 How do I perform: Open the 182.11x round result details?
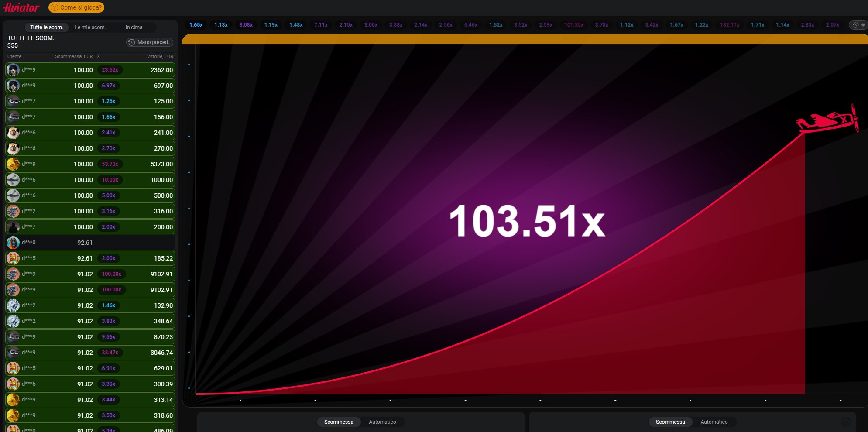click(x=730, y=25)
